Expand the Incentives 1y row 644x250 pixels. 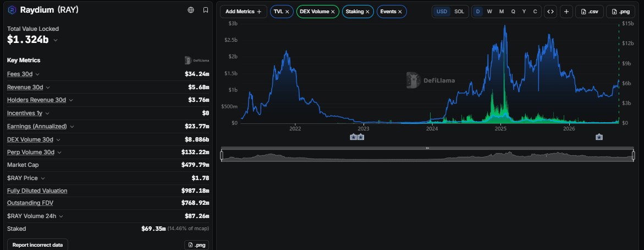pyautogui.click(x=47, y=113)
